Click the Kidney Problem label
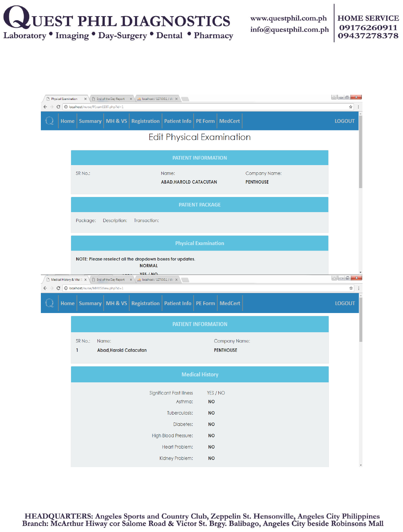 [176, 458]
